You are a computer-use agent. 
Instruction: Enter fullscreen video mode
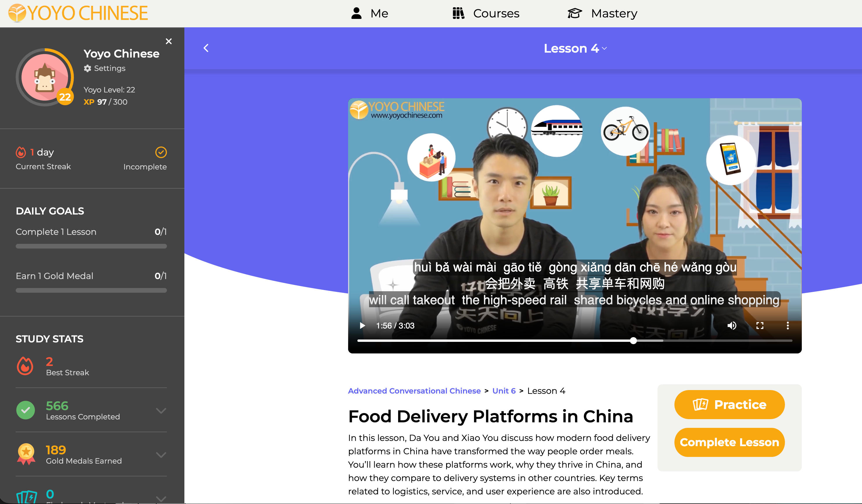click(x=760, y=326)
